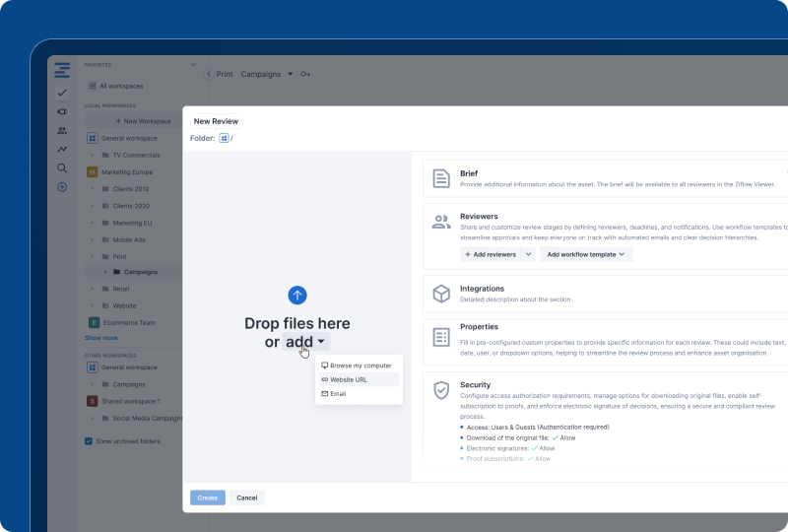Click the checkmark icon in left sidebar
This screenshot has width=788, height=532.
click(x=62, y=93)
